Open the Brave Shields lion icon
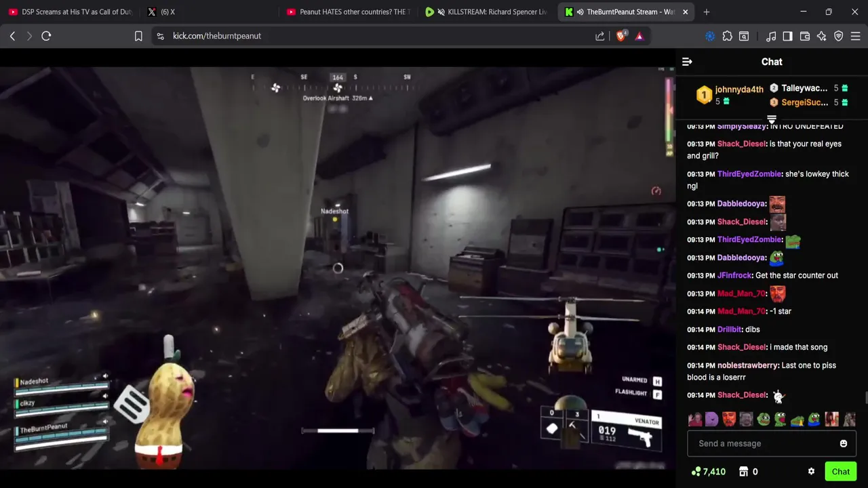868x488 pixels. (621, 36)
